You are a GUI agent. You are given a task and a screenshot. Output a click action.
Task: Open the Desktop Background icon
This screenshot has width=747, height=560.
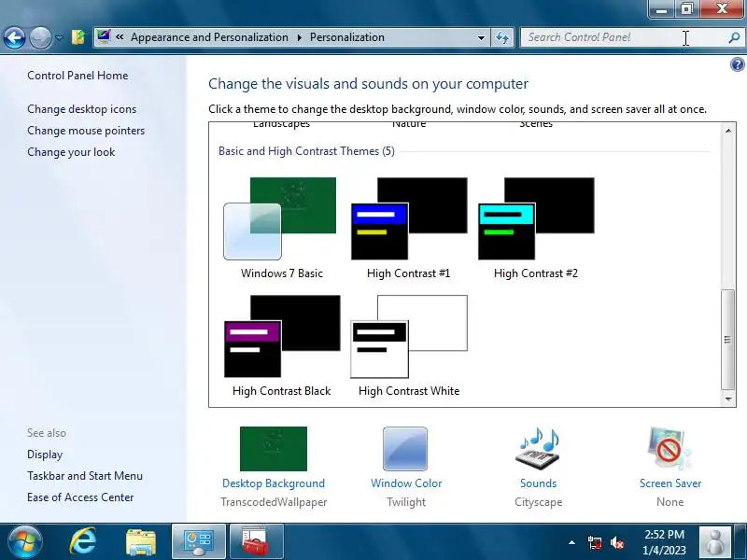pyautogui.click(x=274, y=449)
